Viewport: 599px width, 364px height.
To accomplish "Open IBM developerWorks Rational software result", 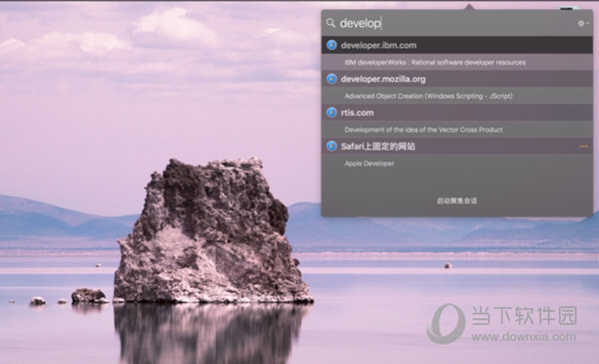I will (x=457, y=62).
